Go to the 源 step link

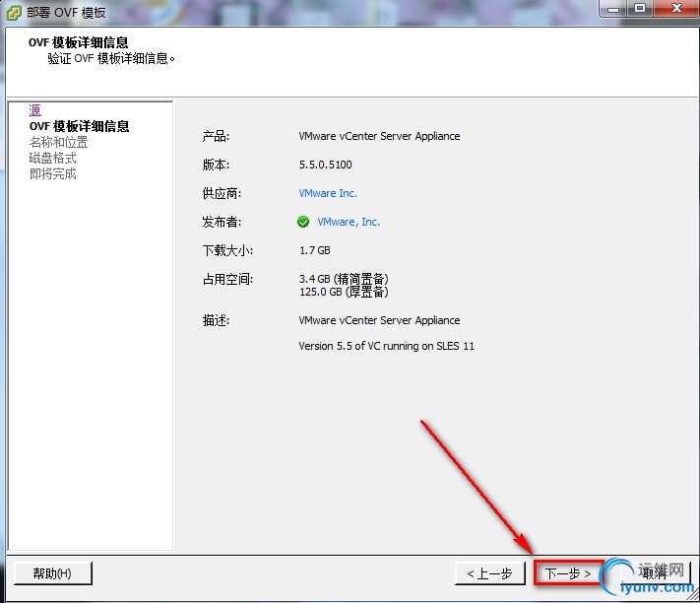click(34, 110)
